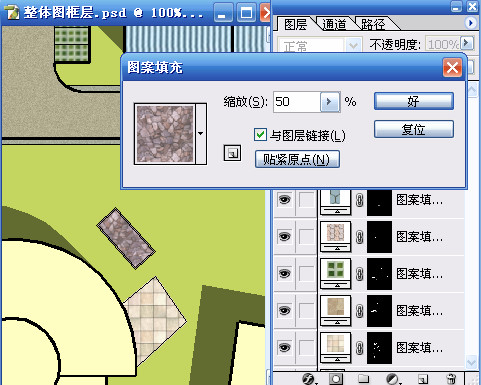The image size is (481, 385).
Task: Click the 整体图框层.psd document icon
Action: click(12, 12)
